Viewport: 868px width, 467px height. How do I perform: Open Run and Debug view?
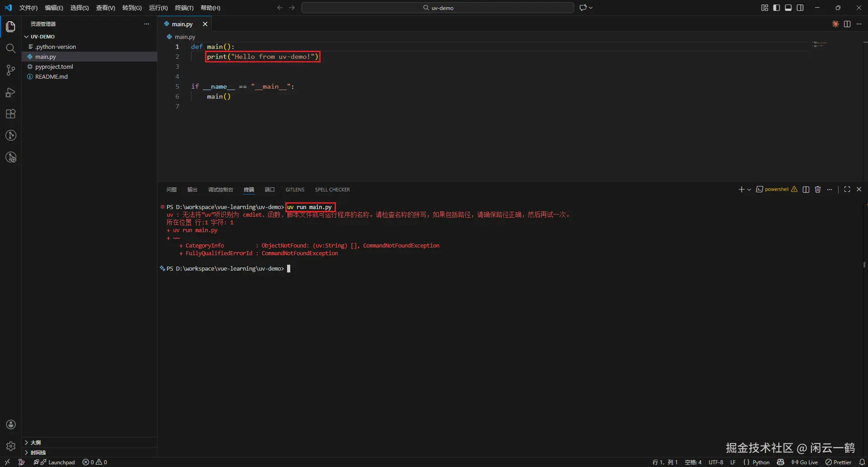(x=10, y=92)
